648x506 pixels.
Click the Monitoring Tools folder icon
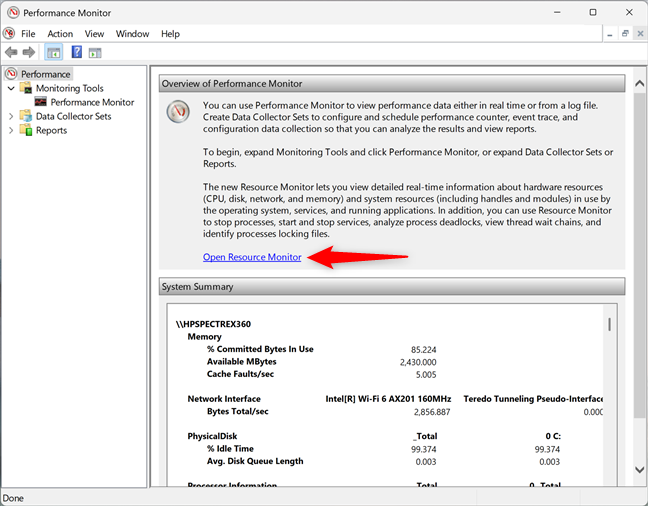point(26,88)
